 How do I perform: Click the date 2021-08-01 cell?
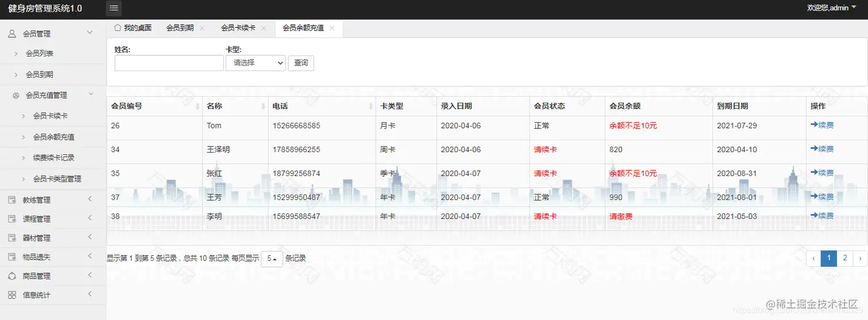coord(737,197)
